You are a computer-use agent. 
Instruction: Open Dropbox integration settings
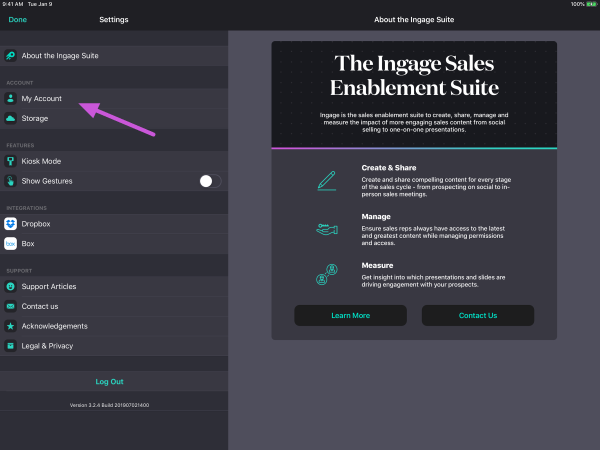point(114,224)
